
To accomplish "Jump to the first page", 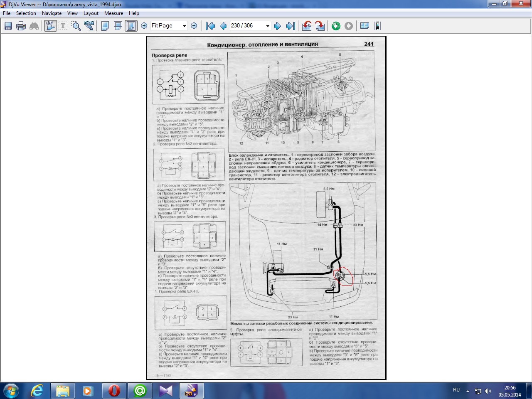I will (211, 26).
